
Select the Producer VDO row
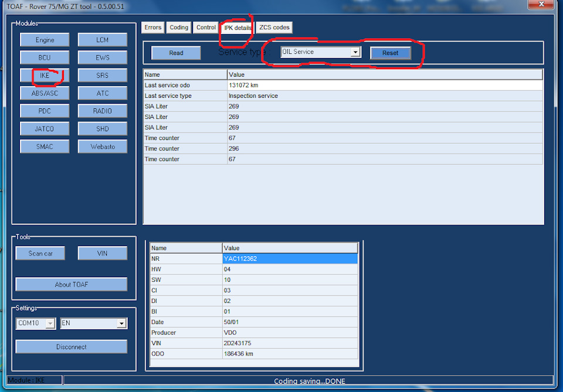click(254, 332)
